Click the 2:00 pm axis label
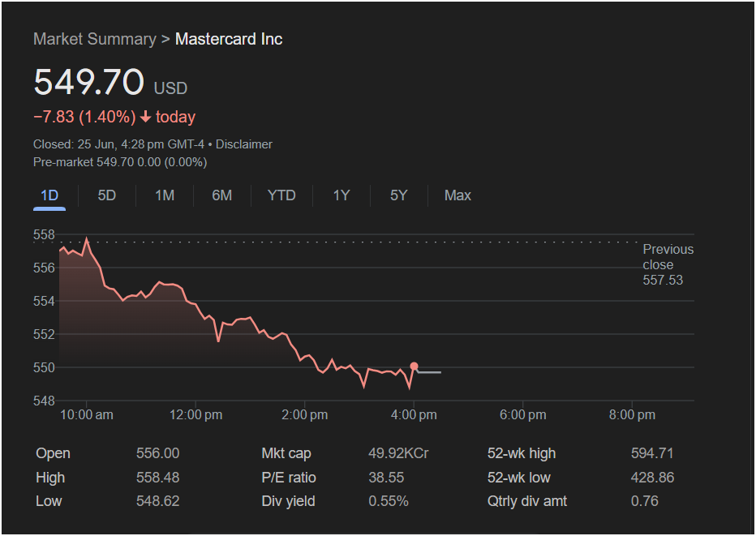This screenshot has height=536, width=756. (x=305, y=414)
